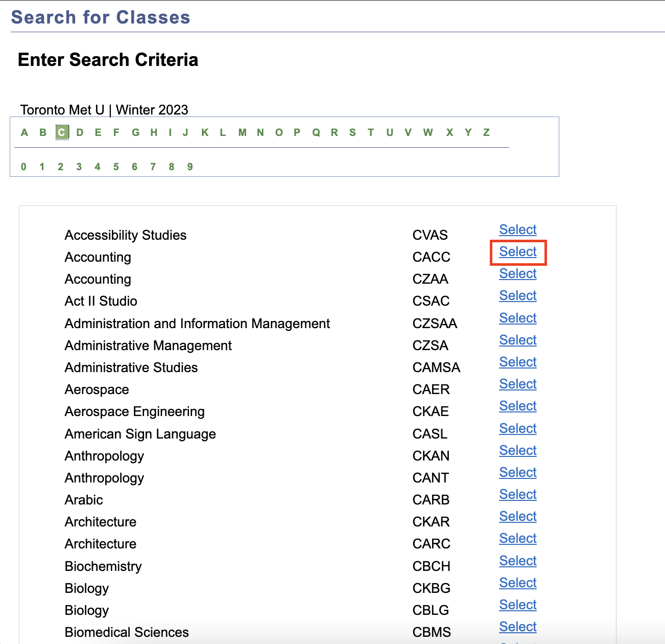Click Select for Administrative Studies CAMSA
This screenshot has height=644, width=665.
pos(517,362)
